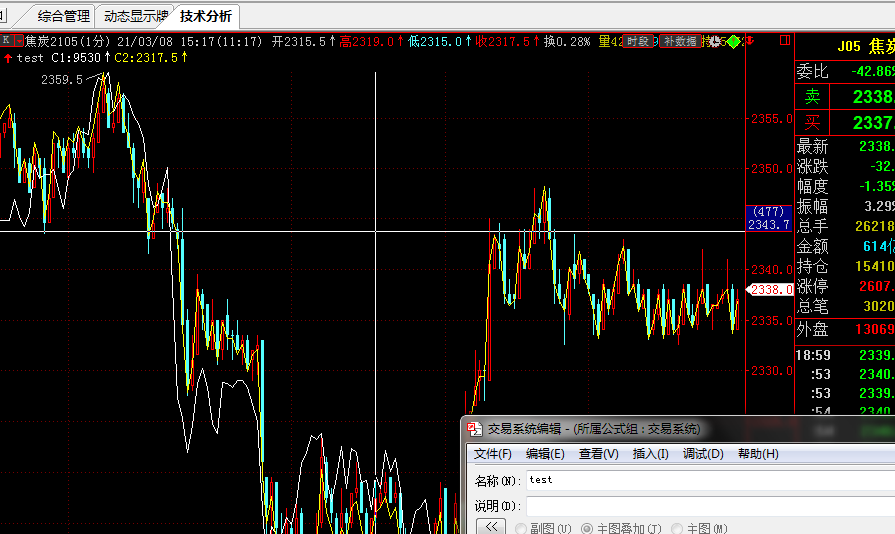Click the 幅度 row in quote panel
Screen dimensions: 895x534
click(845, 187)
